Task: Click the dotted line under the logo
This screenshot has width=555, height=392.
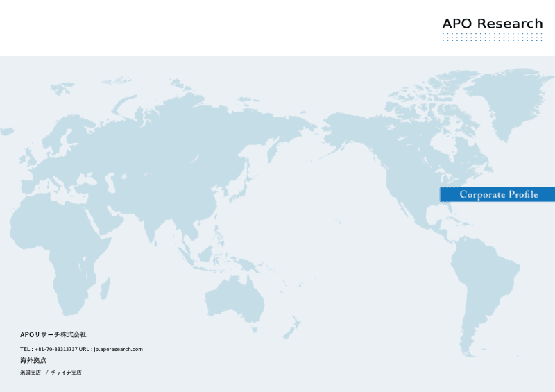Action: pos(493,37)
